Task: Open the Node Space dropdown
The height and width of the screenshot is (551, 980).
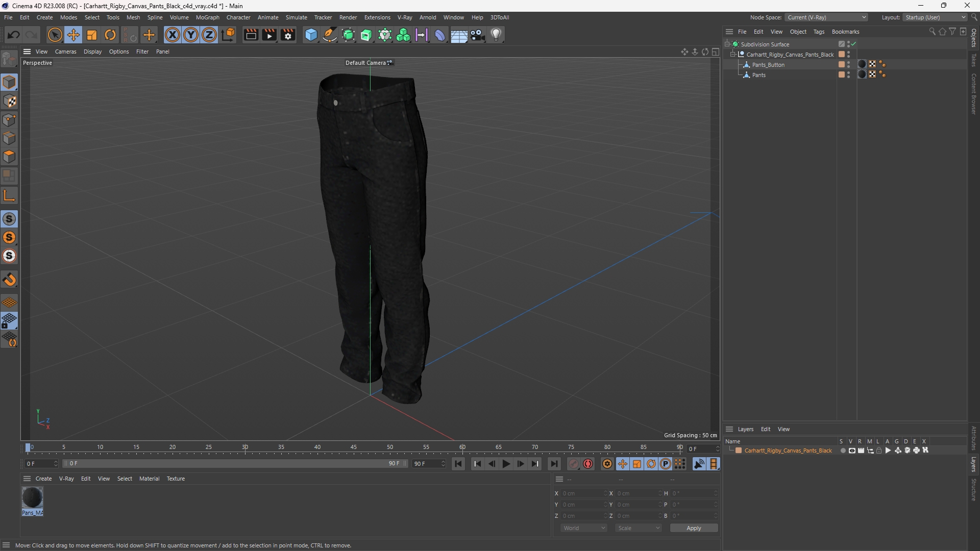Action: (826, 17)
